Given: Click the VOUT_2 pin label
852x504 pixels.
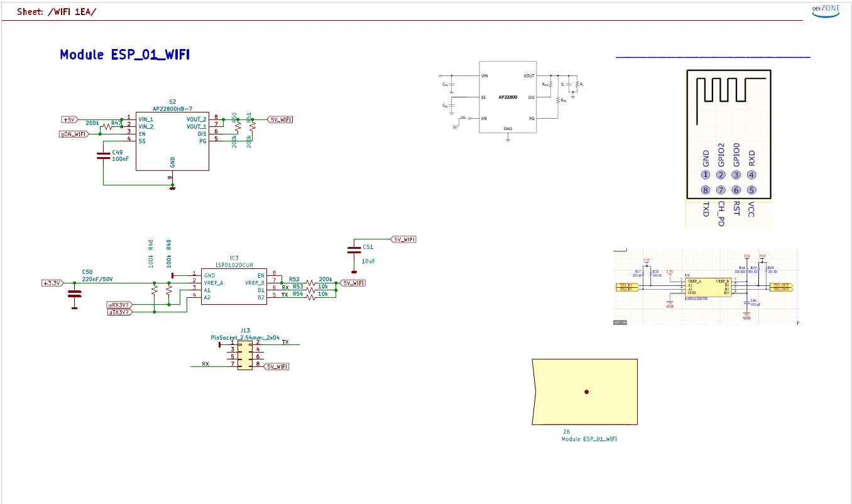Looking at the screenshot, I should 197,119.
